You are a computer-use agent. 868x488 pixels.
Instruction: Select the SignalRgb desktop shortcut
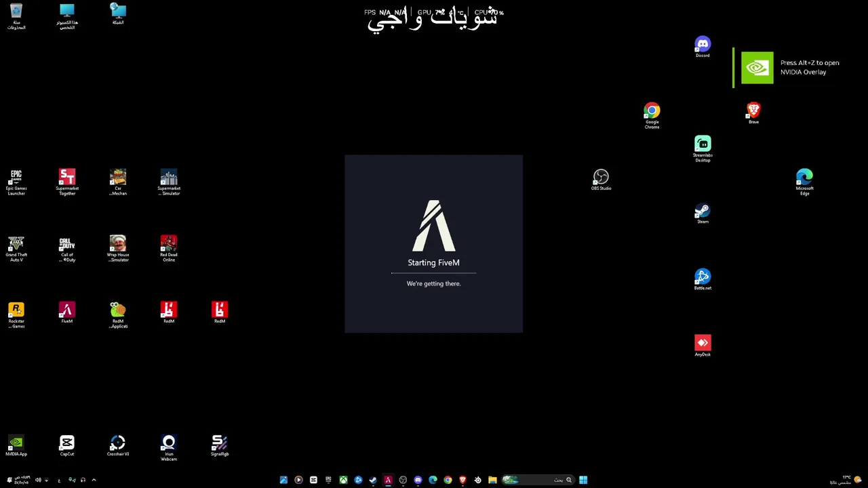tap(220, 446)
